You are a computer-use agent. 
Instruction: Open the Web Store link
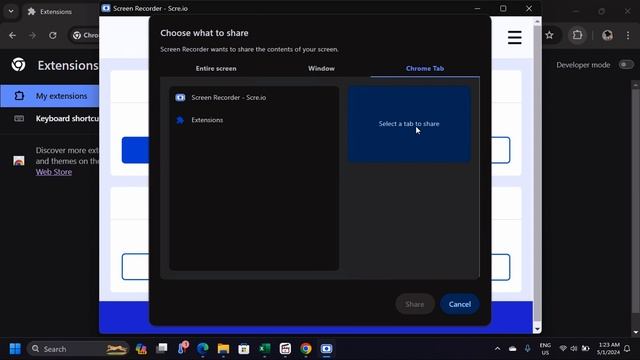(54, 172)
